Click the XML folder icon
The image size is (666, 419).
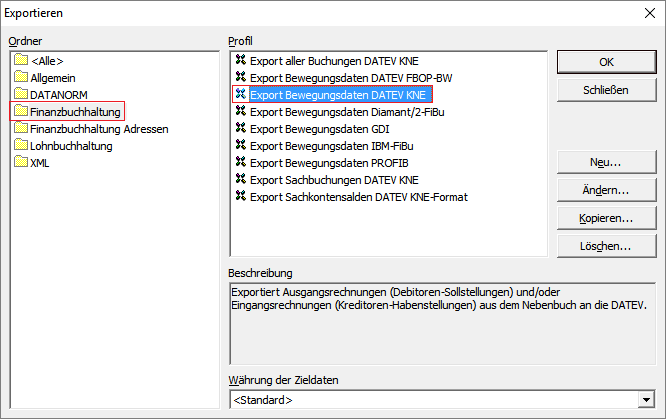click(21, 161)
